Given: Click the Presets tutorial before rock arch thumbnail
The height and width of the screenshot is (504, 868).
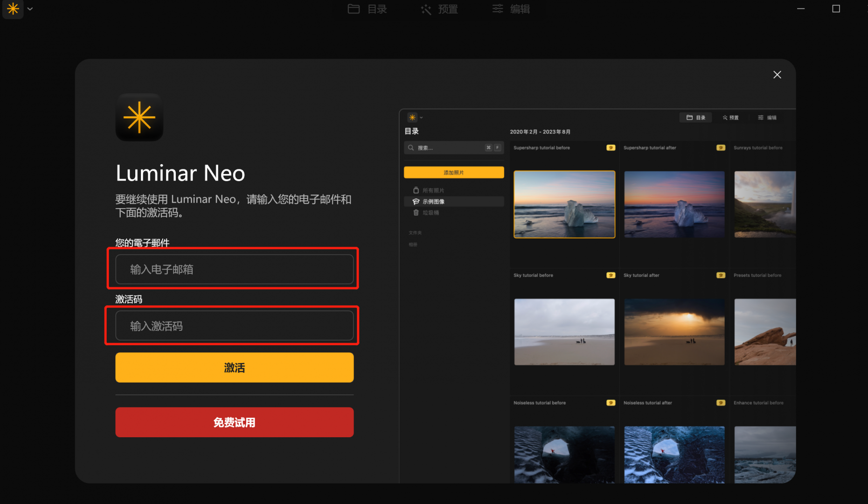Looking at the screenshot, I should (x=765, y=332).
